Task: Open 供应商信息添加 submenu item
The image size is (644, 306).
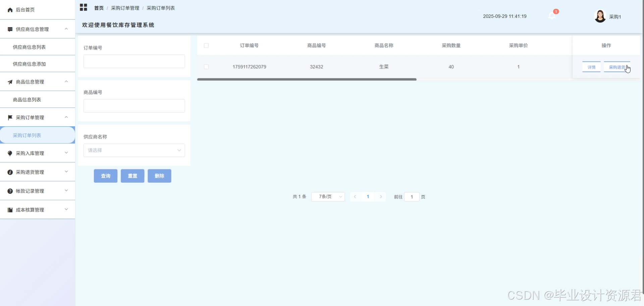Action: pyautogui.click(x=38, y=64)
